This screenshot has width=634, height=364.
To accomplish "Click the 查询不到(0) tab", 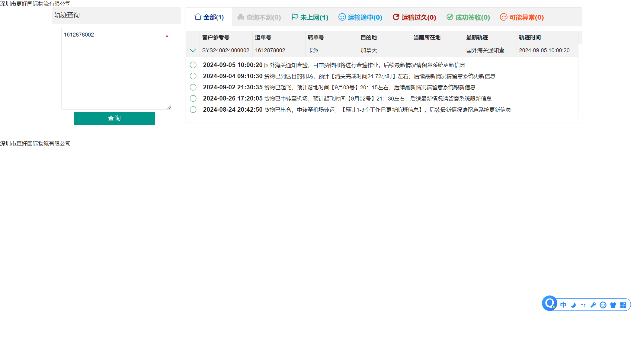I will coord(259,17).
